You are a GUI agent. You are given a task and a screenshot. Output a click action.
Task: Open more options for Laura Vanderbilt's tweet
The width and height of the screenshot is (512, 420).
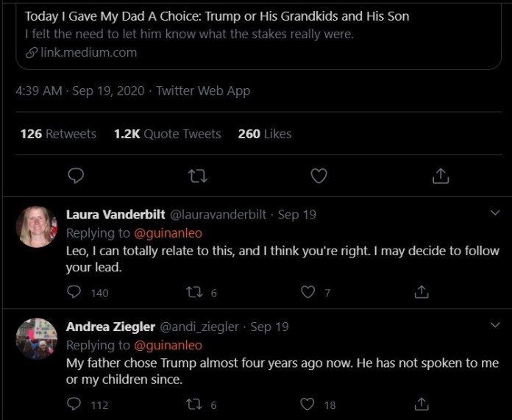[x=495, y=213]
